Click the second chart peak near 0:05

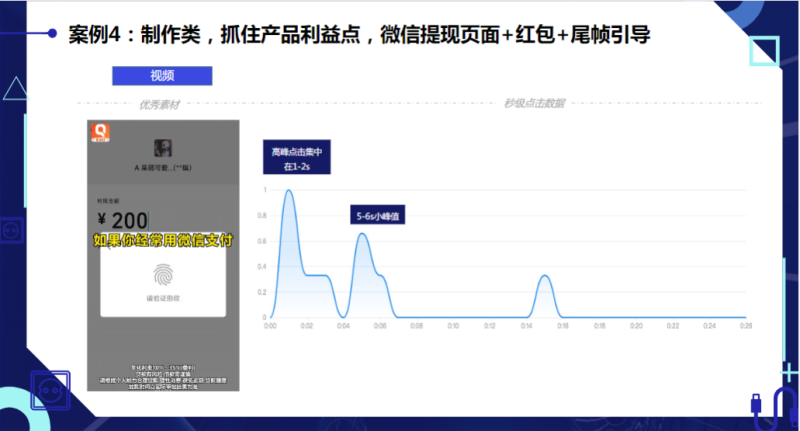click(x=362, y=234)
